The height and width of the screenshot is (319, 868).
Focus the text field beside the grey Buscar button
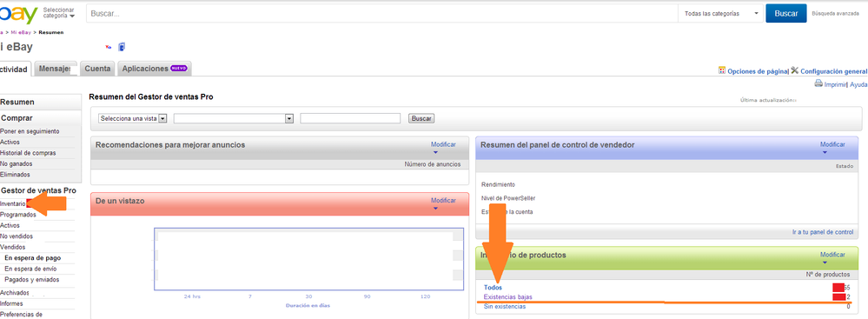350,118
